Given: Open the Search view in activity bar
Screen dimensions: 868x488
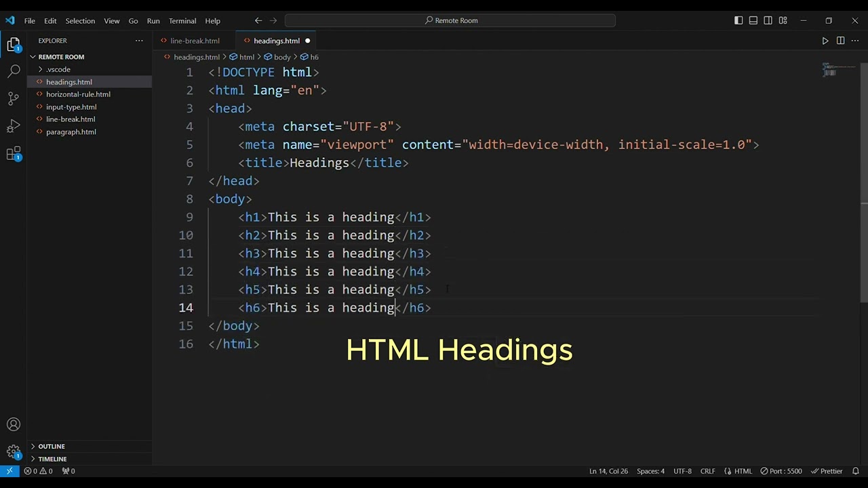Looking at the screenshot, I should point(14,71).
